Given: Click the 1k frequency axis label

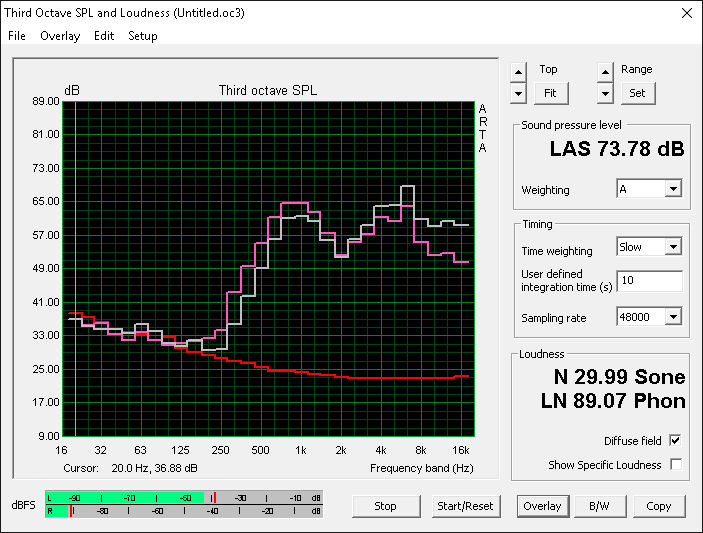Looking at the screenshot, I should click(300, 450).
